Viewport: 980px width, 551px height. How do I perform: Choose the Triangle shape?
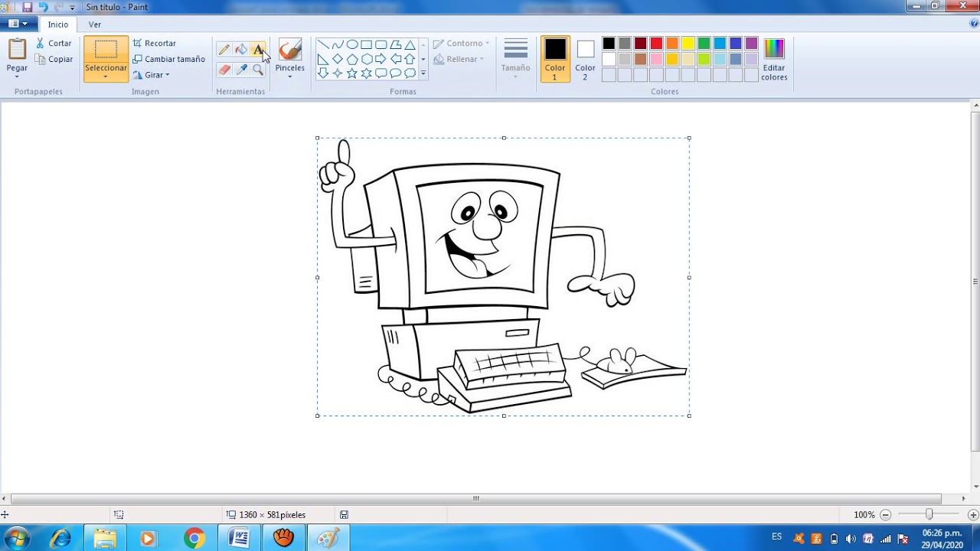pyautogui.click(x=410, y=44)
